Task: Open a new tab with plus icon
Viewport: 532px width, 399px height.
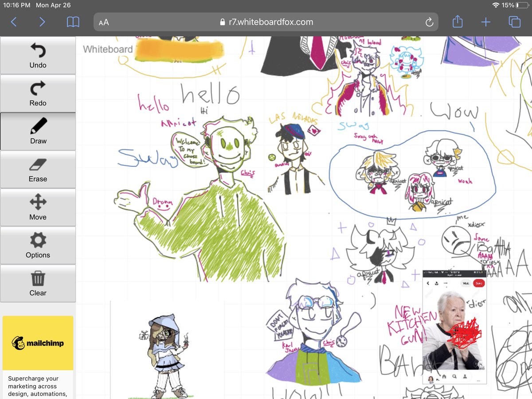Action: (x=486, y=22)
